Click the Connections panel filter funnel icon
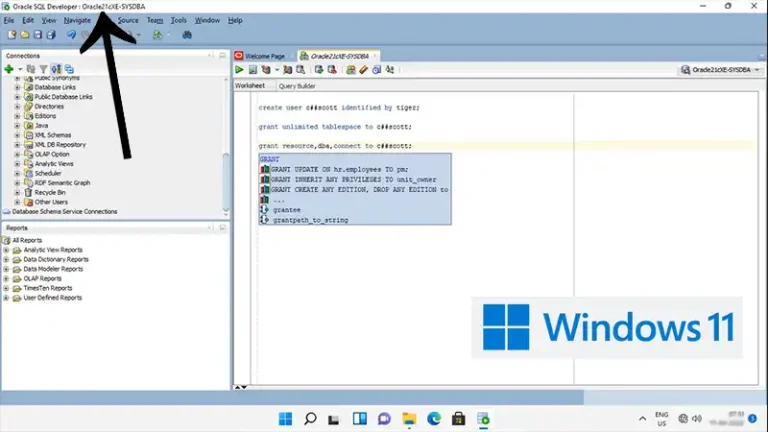Screen dimensions: 768x432 (44, 69)
